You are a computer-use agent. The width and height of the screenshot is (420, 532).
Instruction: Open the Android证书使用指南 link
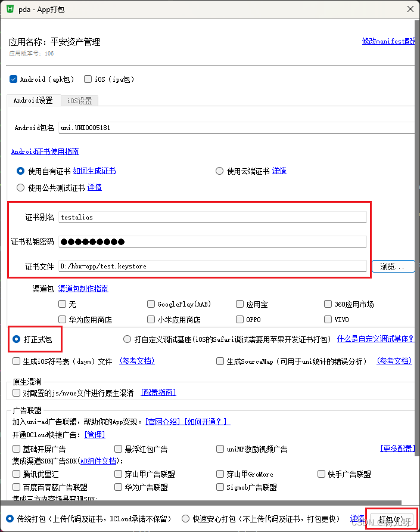[x=45, y=151]
